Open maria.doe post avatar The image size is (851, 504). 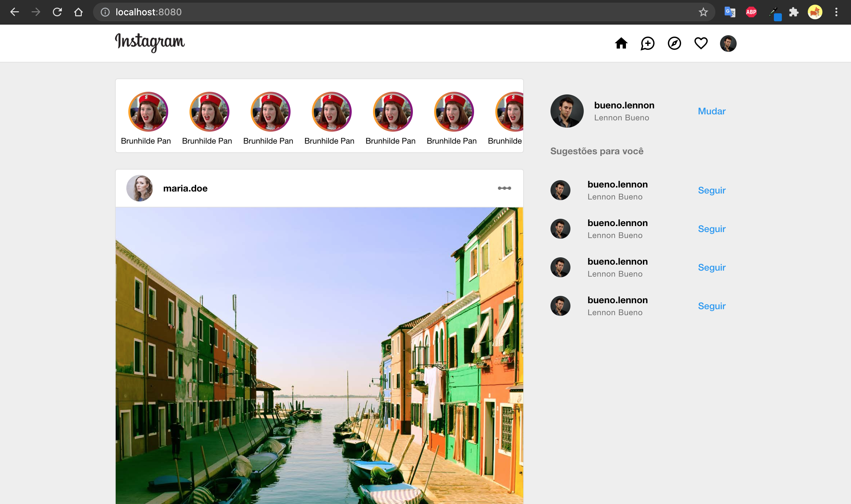click(x=140, y=188)
